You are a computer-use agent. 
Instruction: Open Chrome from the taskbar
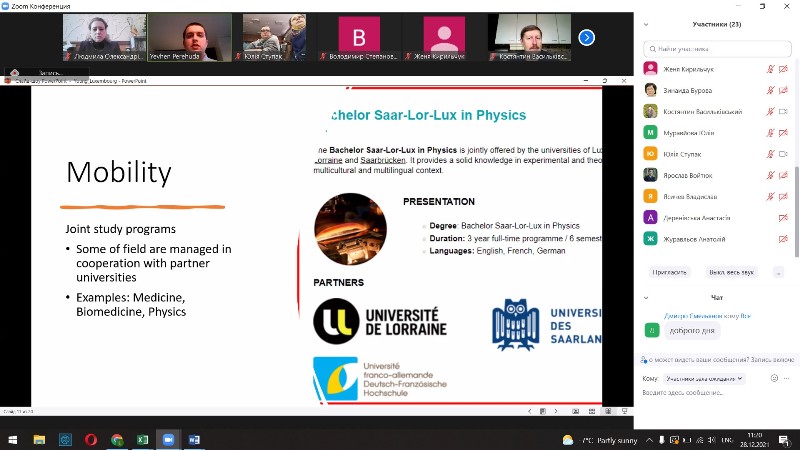(117, 439)
